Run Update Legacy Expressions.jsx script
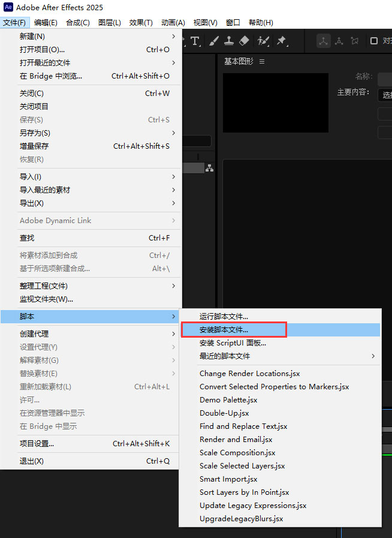 pyautogui.click(x=280, y=506)
